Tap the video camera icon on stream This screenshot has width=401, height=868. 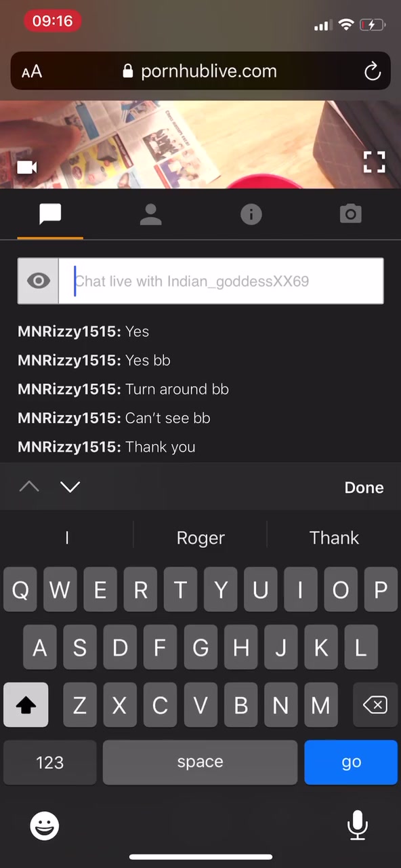(x=27, y=167)
